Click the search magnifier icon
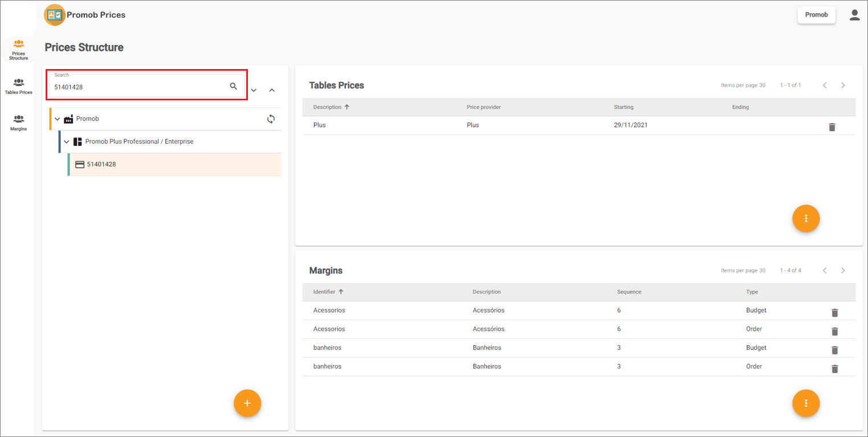The width and height of the screenshot is (868, 437). click(233, 86)
